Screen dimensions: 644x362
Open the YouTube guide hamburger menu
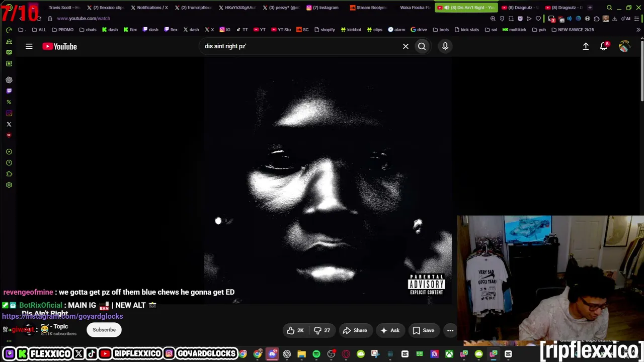(29, 46)
